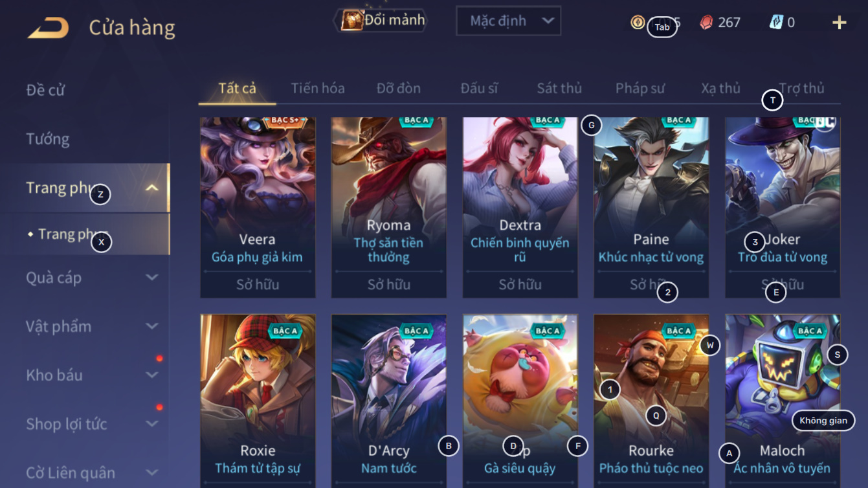Image resolution: width=868 pixels, height=488 pixels.
Task: Click the blue voucher currency icon
Action: 776,22
